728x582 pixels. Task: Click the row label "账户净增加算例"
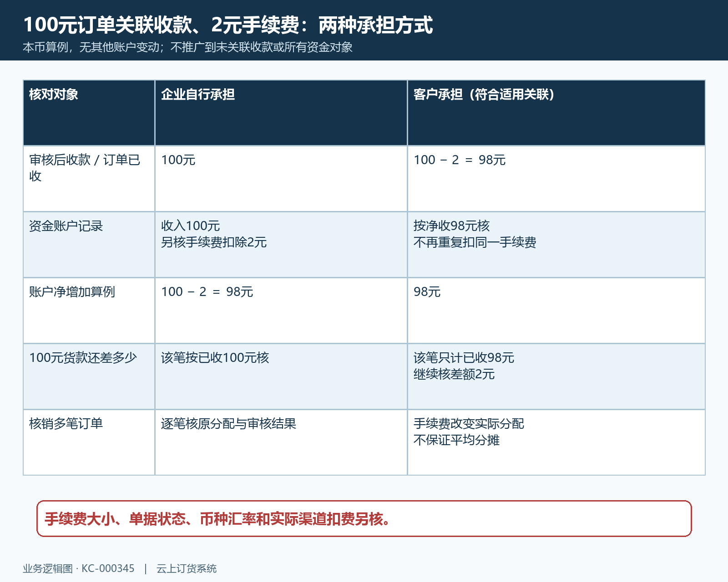click(72, 292)
